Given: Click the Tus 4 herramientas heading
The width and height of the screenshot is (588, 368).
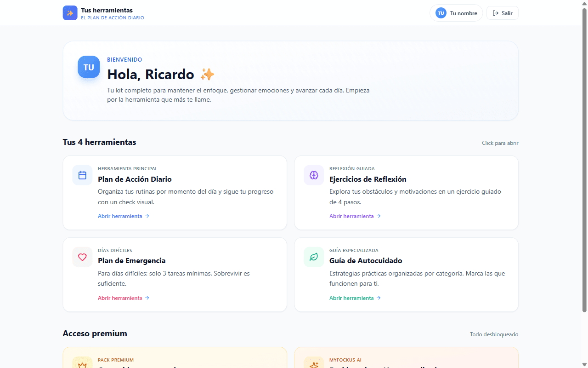Looking at the screenshot, I should tap(100, 142).
